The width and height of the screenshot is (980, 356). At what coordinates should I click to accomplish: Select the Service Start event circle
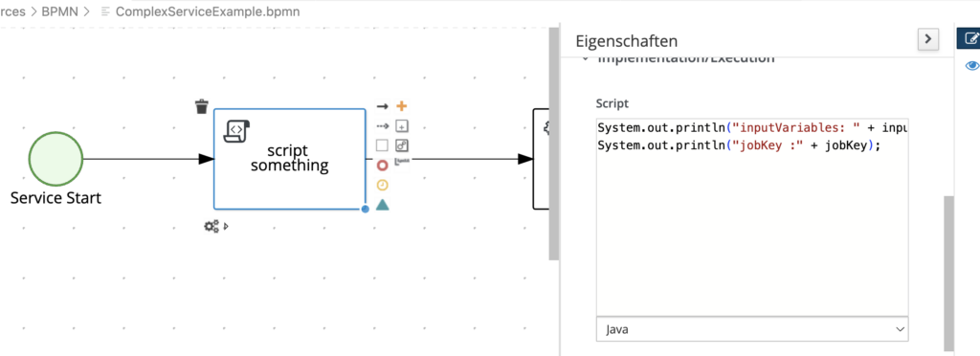point(56,159)
